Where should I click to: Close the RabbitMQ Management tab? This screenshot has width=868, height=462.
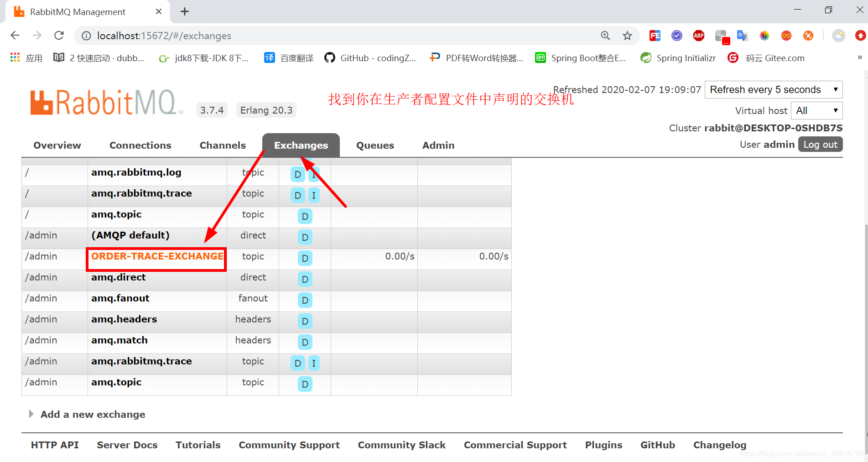(159, 12)
